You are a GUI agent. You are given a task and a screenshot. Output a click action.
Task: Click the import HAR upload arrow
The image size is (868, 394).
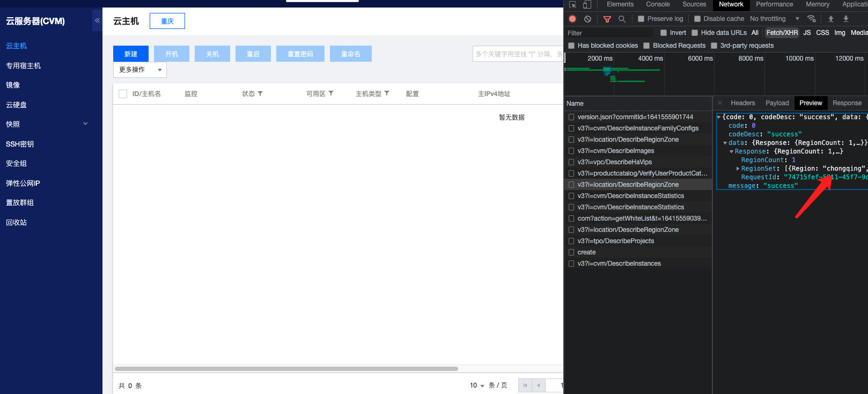tap(830, 19)
